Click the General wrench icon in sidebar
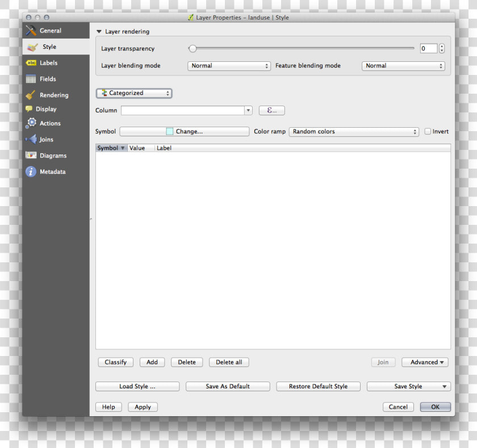 (31, 31)
